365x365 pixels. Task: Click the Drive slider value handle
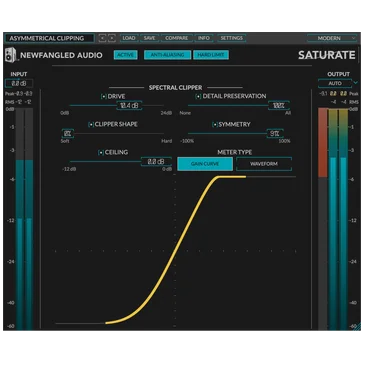click(129, 106)
